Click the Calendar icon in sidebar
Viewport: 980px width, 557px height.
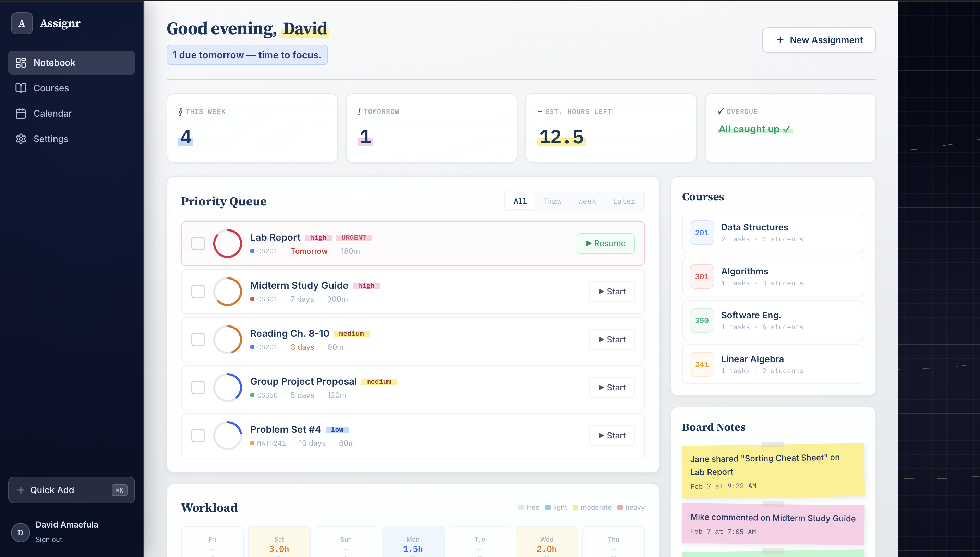coord(21,114)
